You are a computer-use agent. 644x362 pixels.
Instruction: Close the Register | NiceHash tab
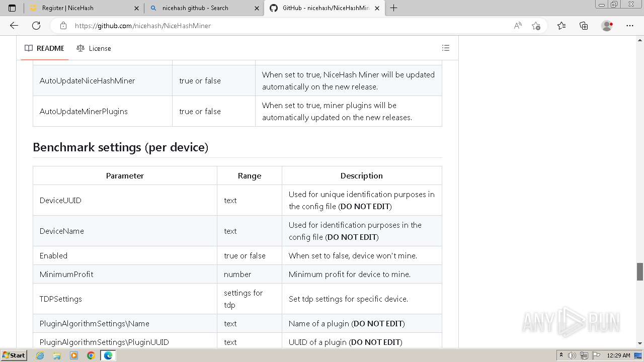click(x=137, y=8)
